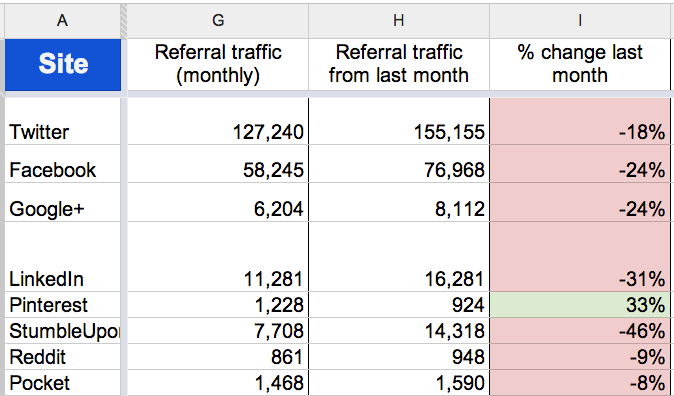Click the Google+ cell in column A
Screen dimensions: 674x396
coord(63,203)
